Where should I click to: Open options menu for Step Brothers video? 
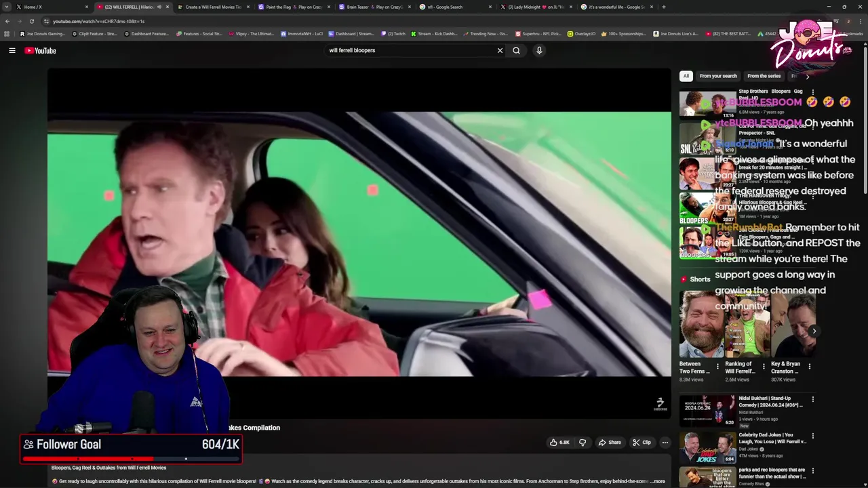[812, 92]
